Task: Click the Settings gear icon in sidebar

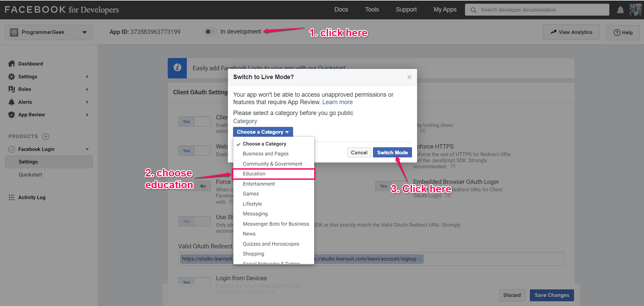Action: (x=12, y=77)
